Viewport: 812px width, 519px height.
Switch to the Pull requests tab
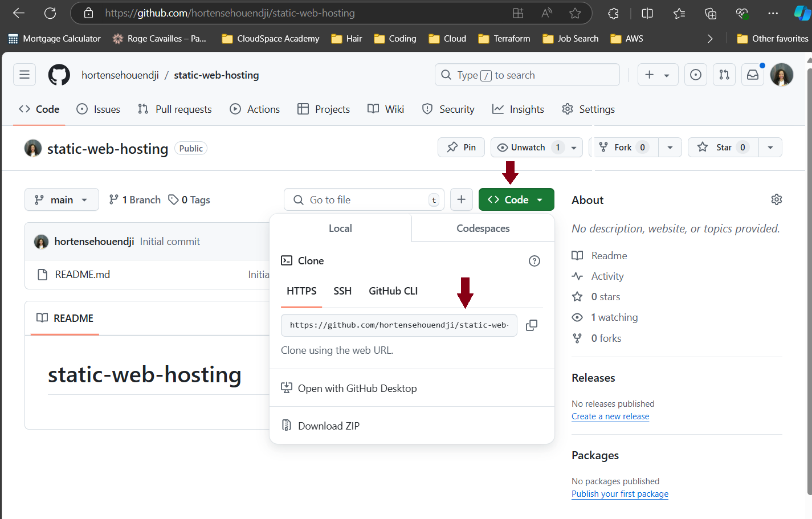pos(175,109)
